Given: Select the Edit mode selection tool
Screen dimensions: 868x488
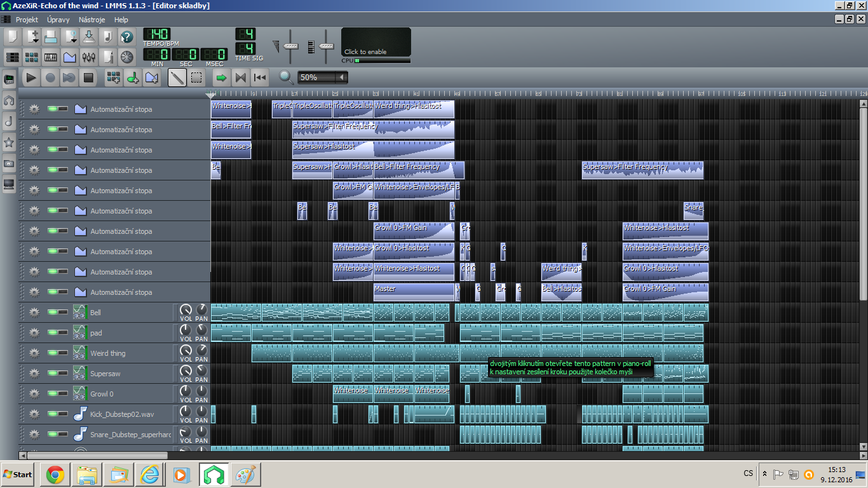Looking at the screenshot, I should point(196,78).
